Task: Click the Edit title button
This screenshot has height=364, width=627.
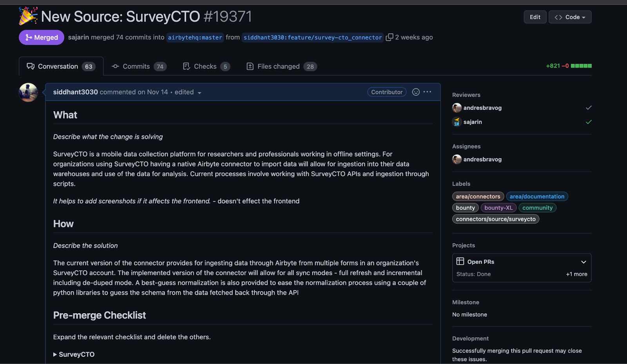Action: pos(535,17)
